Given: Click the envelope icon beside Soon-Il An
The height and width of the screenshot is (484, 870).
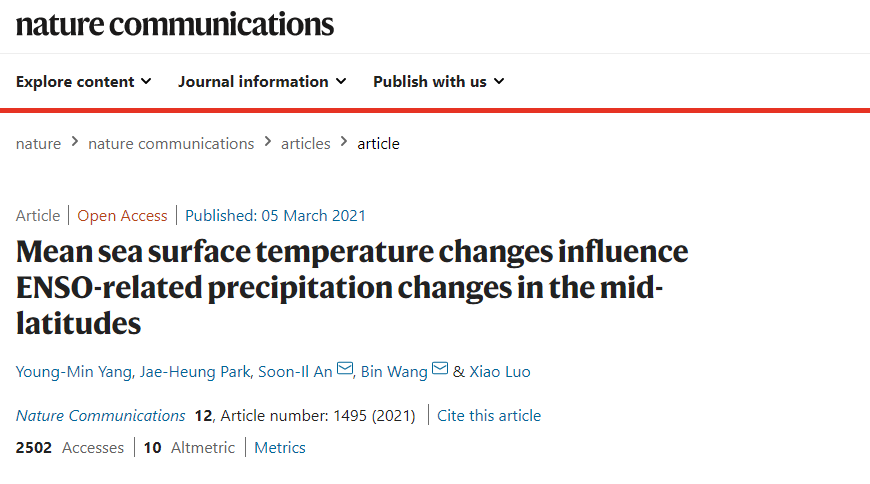Looking at the screenshot, I should (345, 370).
